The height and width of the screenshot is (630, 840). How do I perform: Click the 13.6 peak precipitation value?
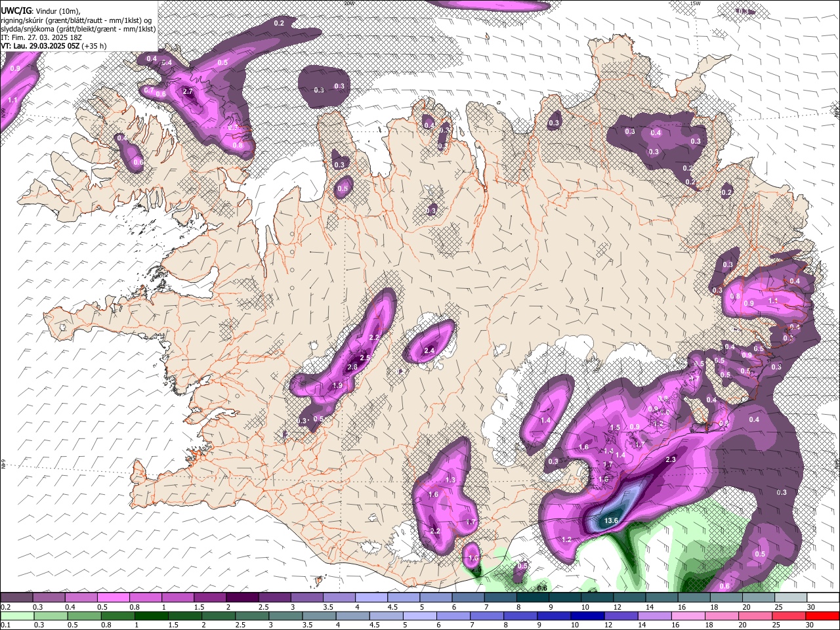(612, 520)
